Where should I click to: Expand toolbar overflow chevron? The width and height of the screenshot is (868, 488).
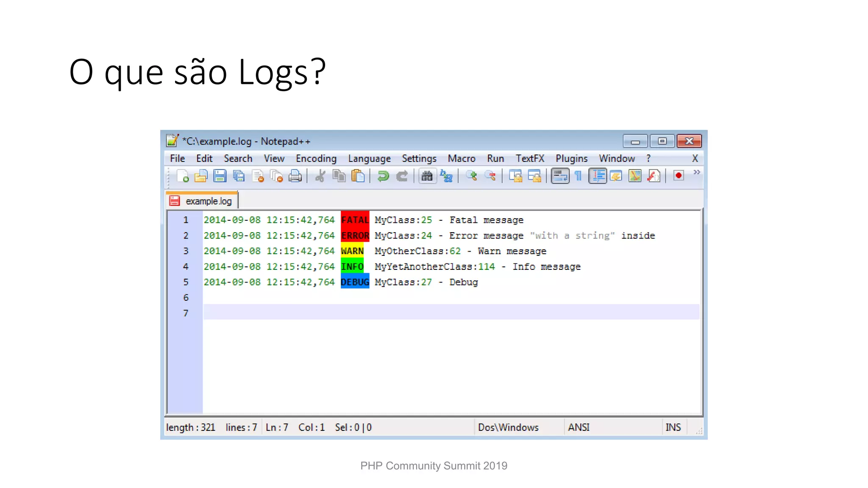pyautogui.click(x=696, y=172)
